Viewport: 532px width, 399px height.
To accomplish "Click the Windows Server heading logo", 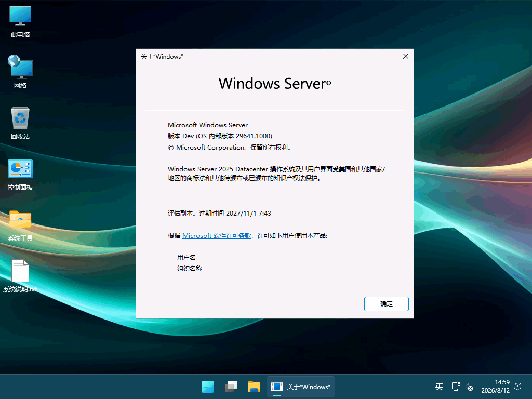I will click(274, 84).
